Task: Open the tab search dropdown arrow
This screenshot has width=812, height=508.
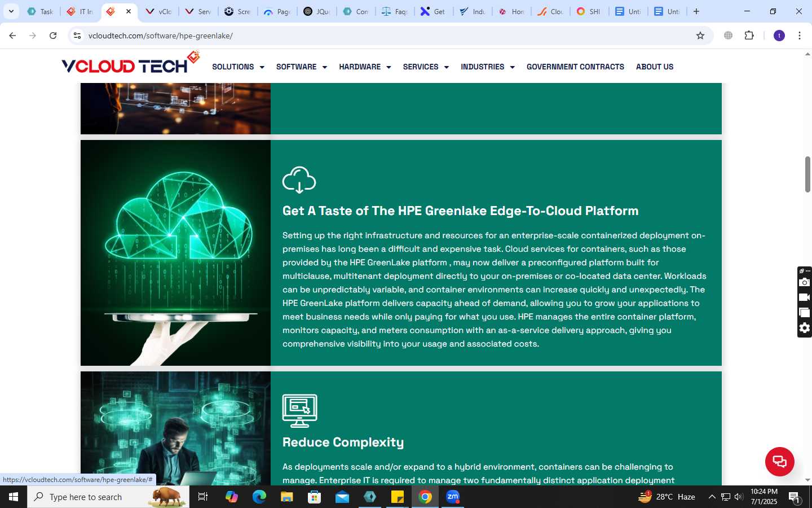Action: (x=11, y=11)
